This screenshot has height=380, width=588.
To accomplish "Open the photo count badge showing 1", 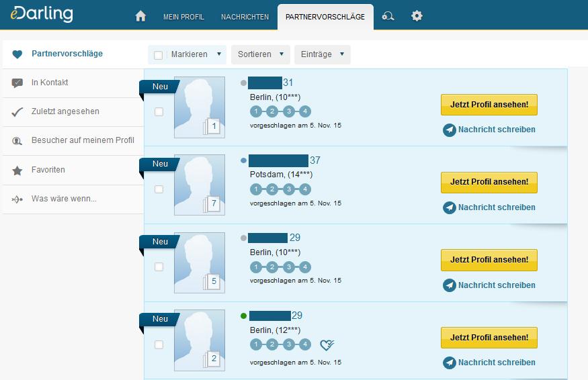I will [212, 126].
